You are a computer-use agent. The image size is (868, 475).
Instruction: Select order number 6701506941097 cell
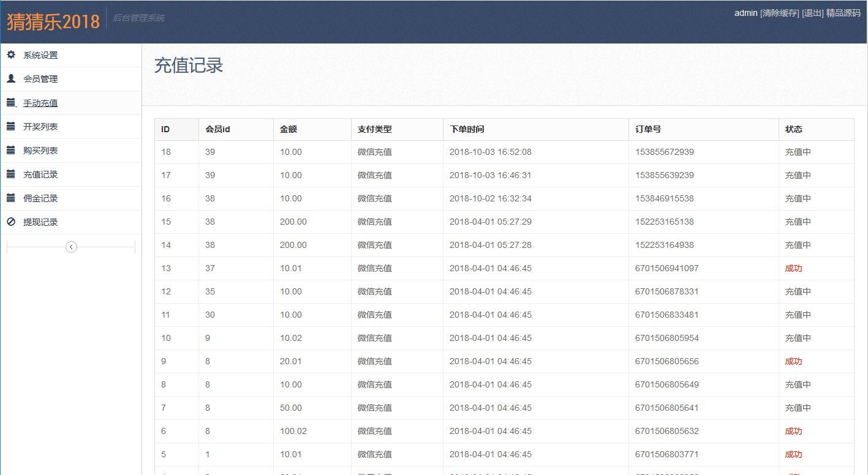coord(666,268)
